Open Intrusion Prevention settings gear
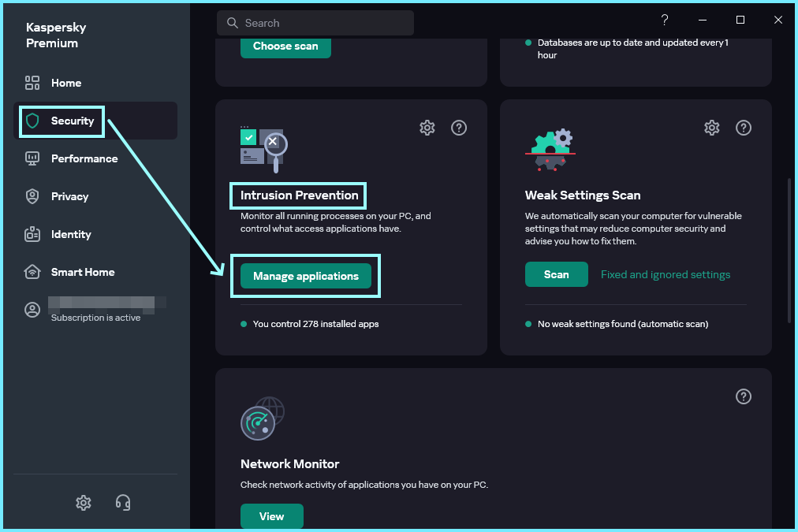Screen dimensions: 798x532 pyautogui.click(x=427, y=128)
